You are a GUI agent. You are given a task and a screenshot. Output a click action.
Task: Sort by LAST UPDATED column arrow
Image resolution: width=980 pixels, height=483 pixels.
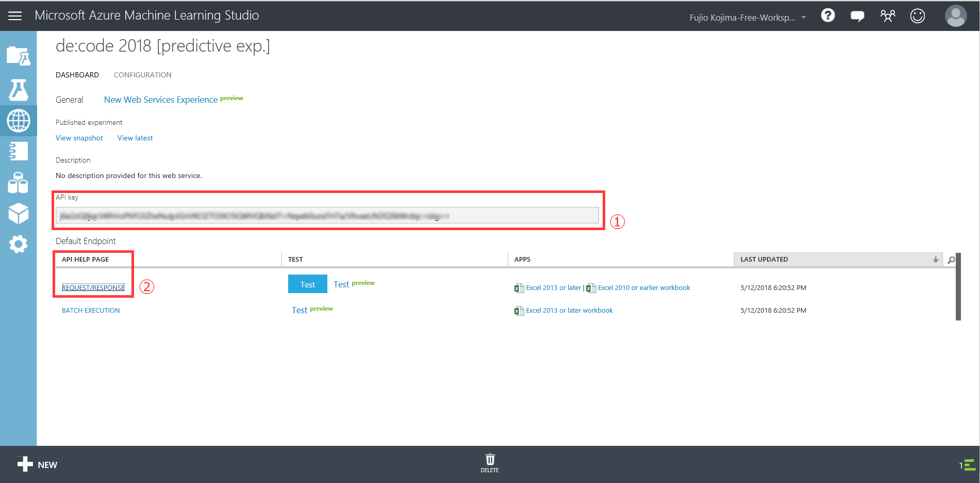coord(936,260)
